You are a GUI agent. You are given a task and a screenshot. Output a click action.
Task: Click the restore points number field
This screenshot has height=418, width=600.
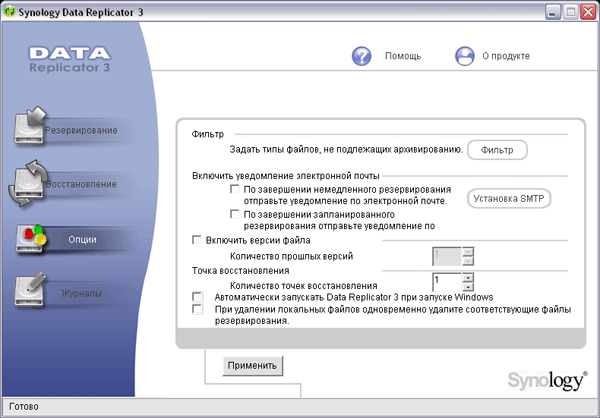(x=447, y=282)
